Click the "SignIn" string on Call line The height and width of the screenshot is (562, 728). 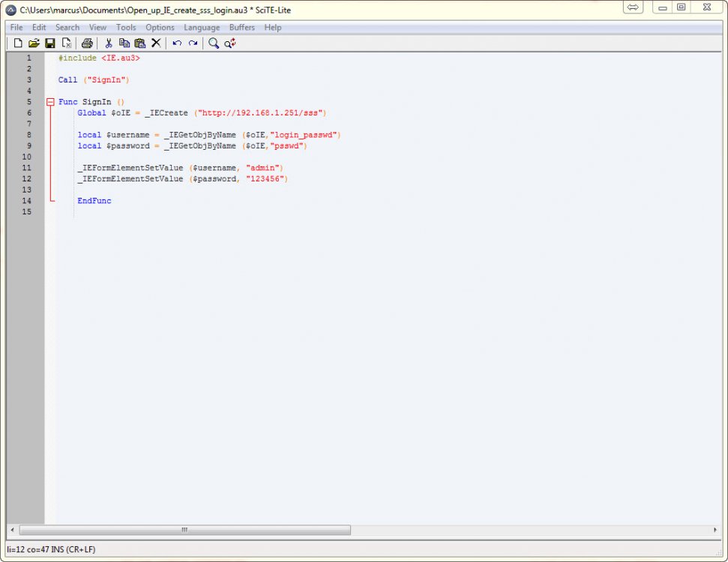click(106, 80)
